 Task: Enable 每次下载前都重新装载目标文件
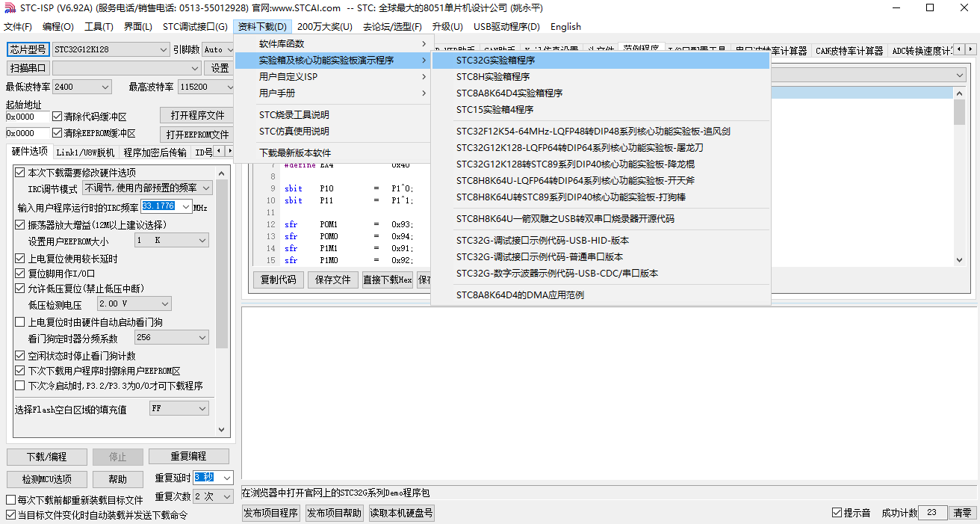pos(10,500)
